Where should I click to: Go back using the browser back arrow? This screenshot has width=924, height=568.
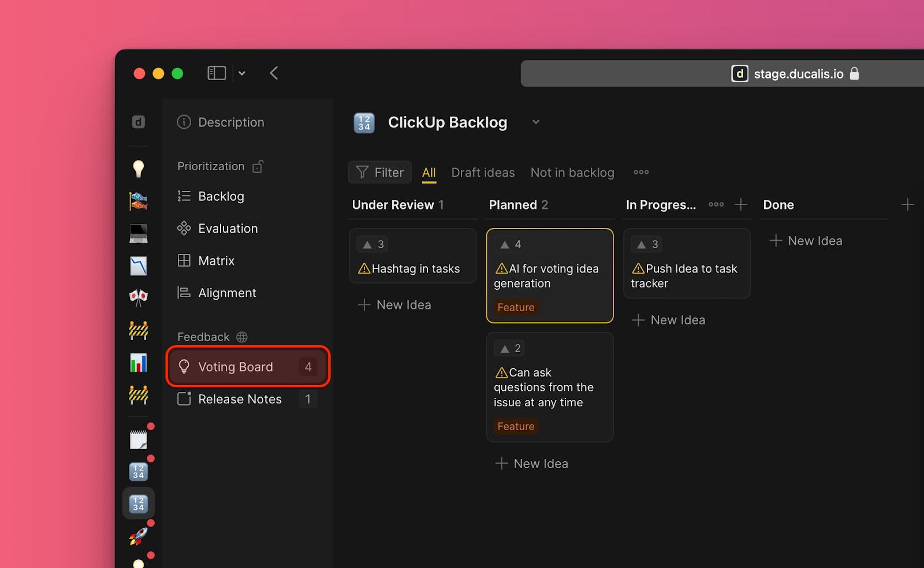tap(274, 73)
